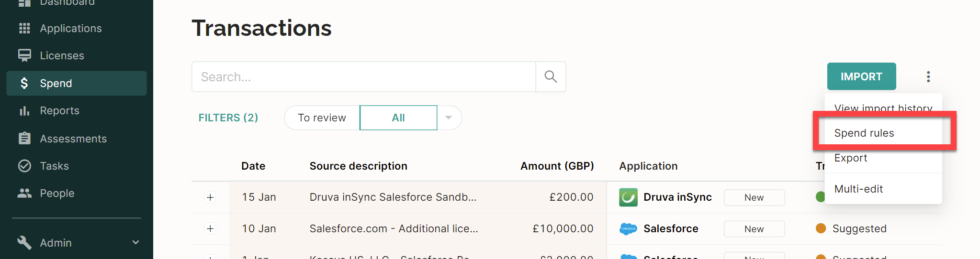Viewport: 980px width, 259px height.
Task: Click the IMPORT button
Action: 861,76
